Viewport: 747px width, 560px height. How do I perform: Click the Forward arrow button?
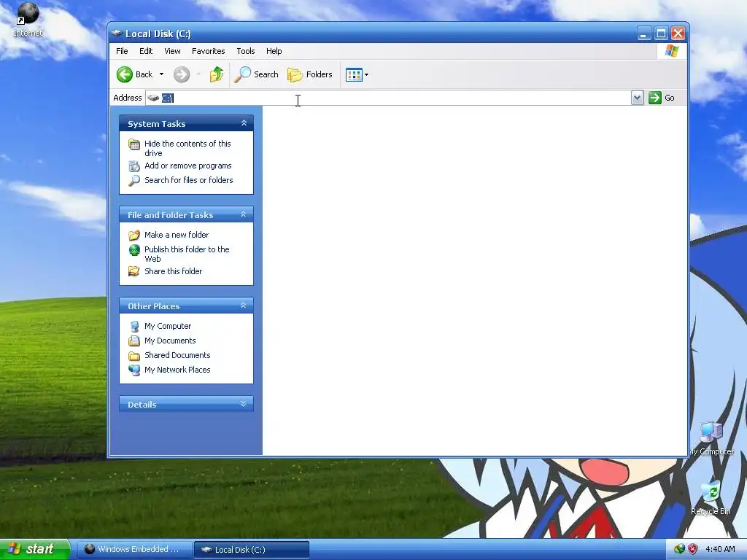182,74
